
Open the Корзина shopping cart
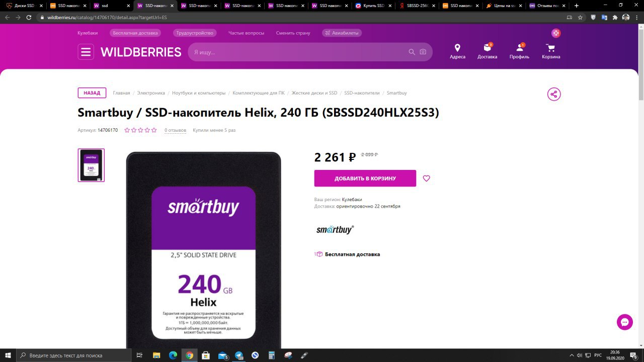tap(551, 51)
